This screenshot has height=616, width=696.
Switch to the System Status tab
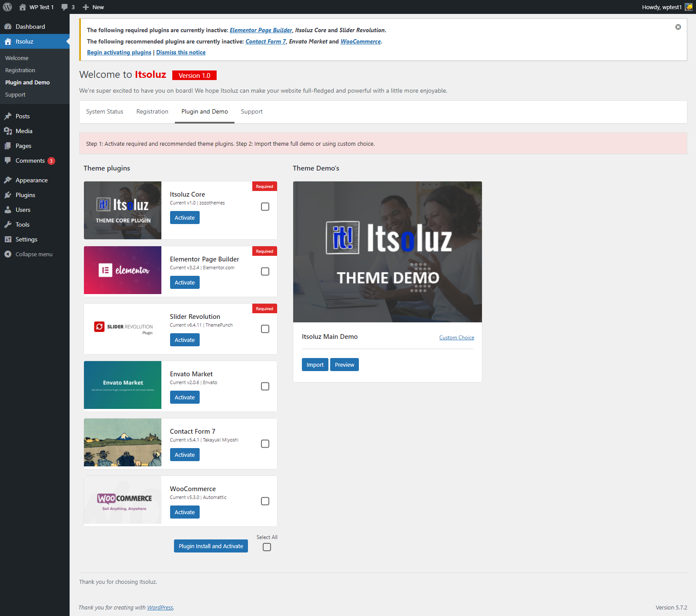(104, 112)
